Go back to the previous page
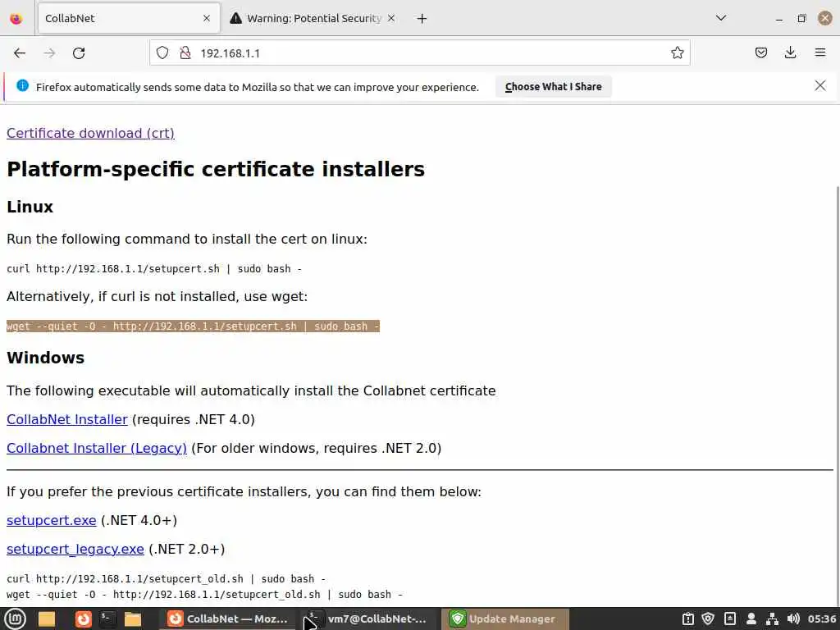The width and height of the screenshot is (840, 630). (x=20, y=53)
